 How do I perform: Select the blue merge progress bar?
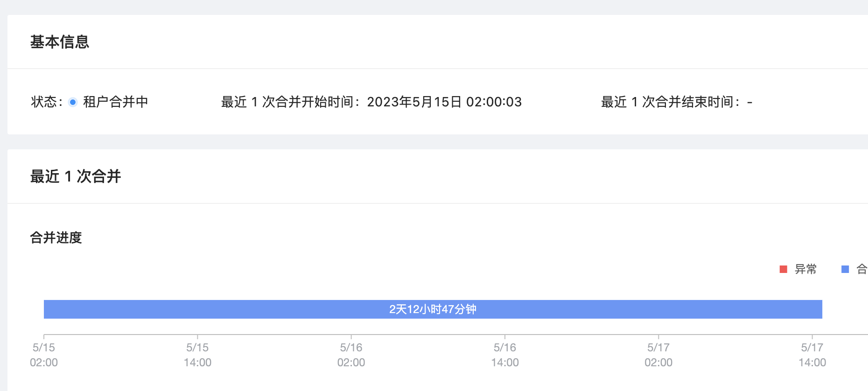pyautogui.click(x=433, y=309)
